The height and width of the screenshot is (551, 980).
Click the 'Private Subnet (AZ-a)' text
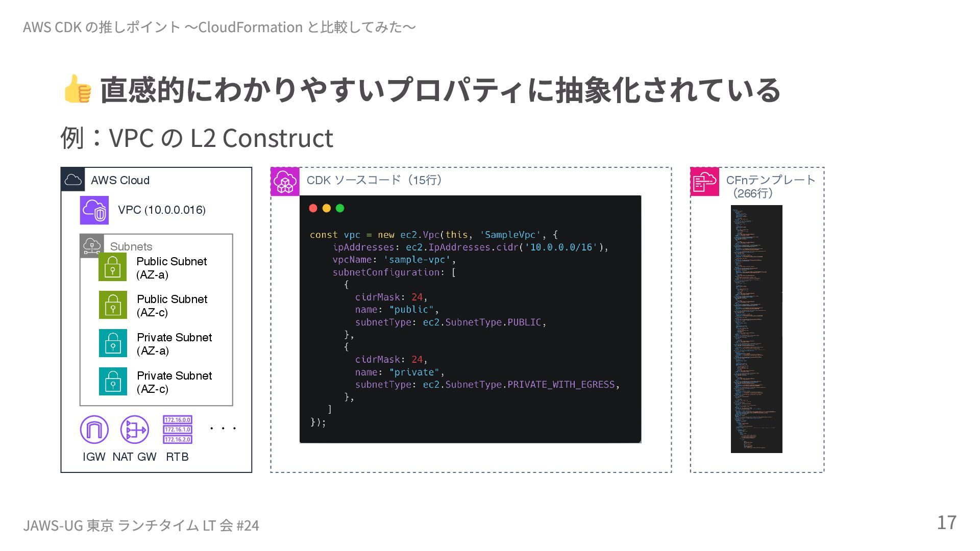click(x=174, y=344)
